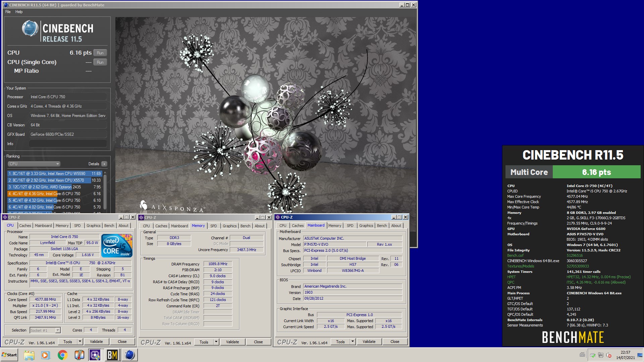Open Bench tab in CPU-Z CPU window

point(109,226)
